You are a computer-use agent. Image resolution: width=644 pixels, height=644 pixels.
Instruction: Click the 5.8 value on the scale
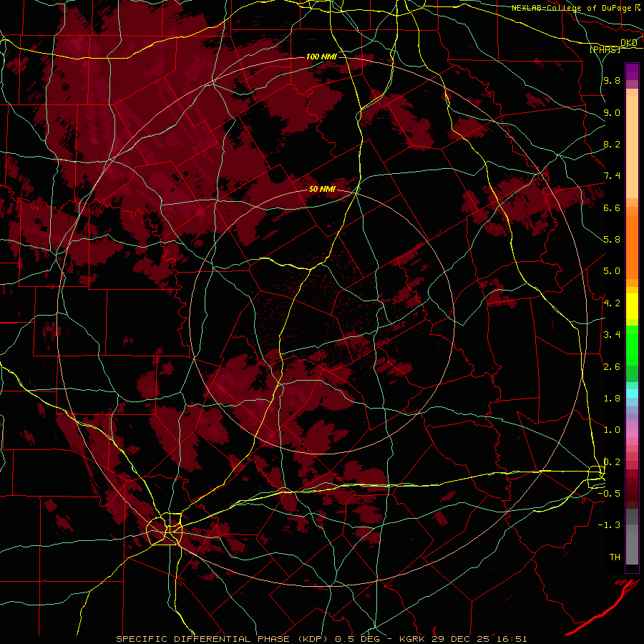[612, 240]
